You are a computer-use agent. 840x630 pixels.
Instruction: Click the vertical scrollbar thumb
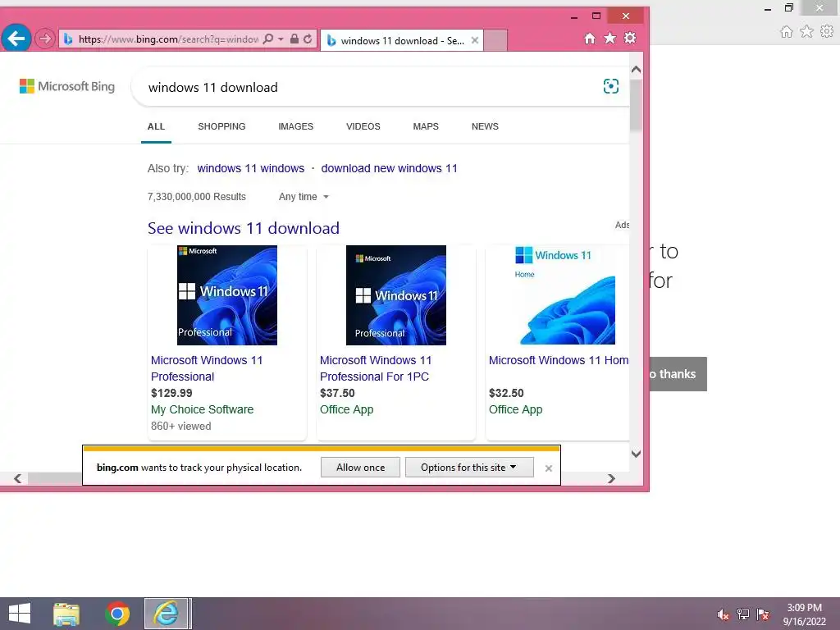click(636, 105)
